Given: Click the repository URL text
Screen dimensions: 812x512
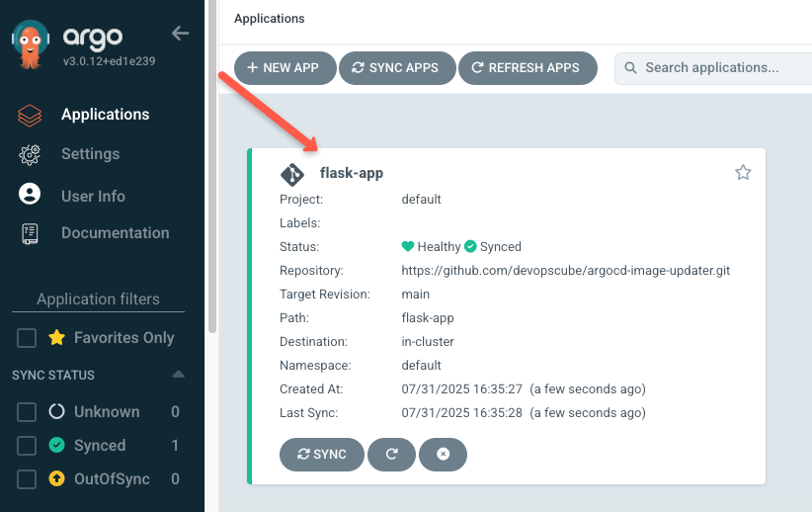Looking at the screenshot, I should tap(565, 271).
